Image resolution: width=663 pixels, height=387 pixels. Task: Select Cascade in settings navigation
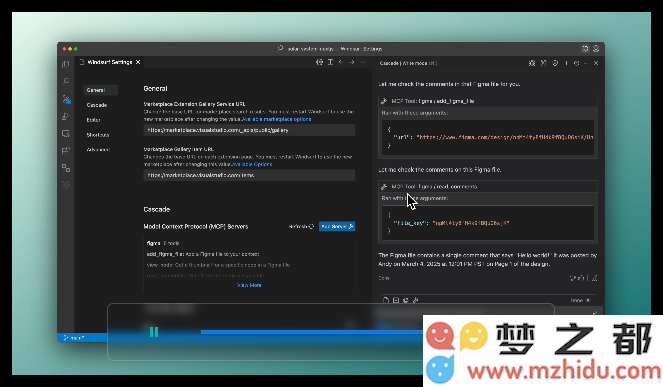tap(97, 105)
